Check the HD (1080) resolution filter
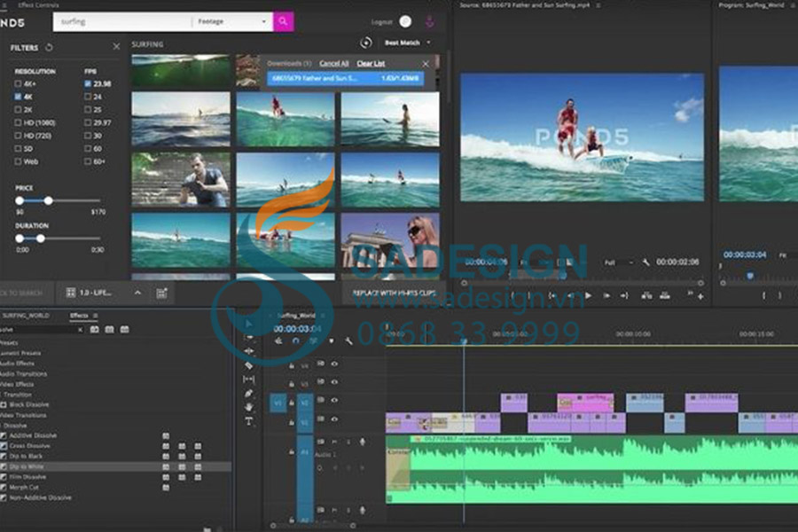798x532 pixels. (19, 122)
